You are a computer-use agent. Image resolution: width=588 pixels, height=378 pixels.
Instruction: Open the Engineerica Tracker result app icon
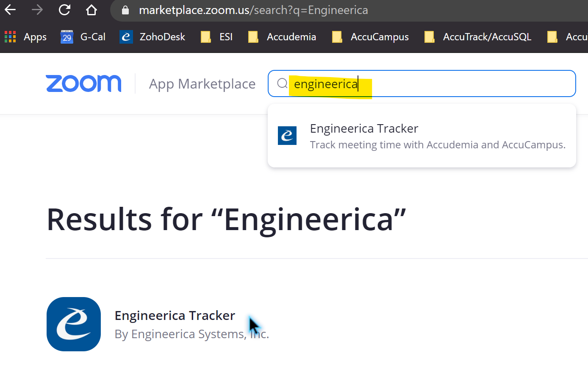(74, 324)
